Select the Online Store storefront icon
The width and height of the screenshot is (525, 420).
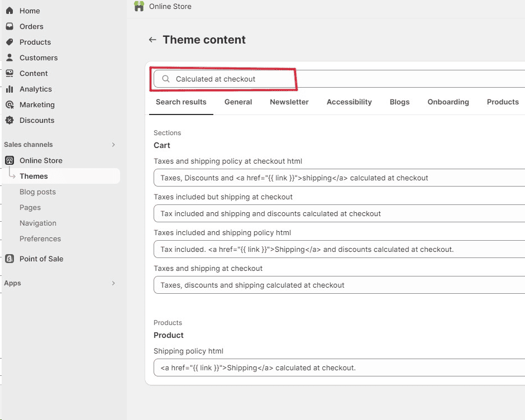pyautogui.click(x=9, y=160)
